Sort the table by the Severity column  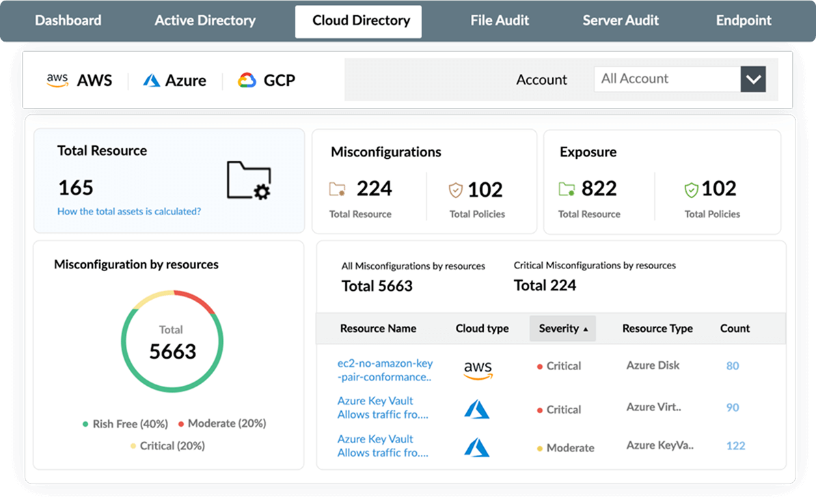[x=562, y=328]
